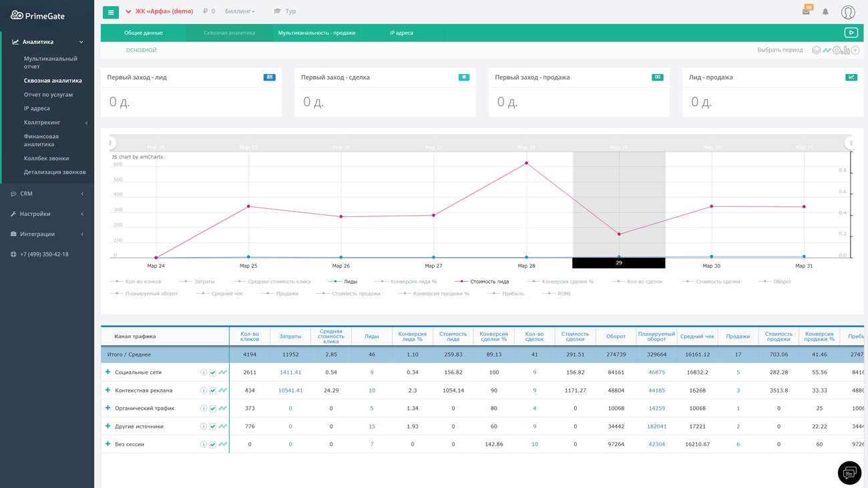Click the Выбрать период link
Image resolution: width=868 pixels, height=488 pixels.
coord(779,50)
